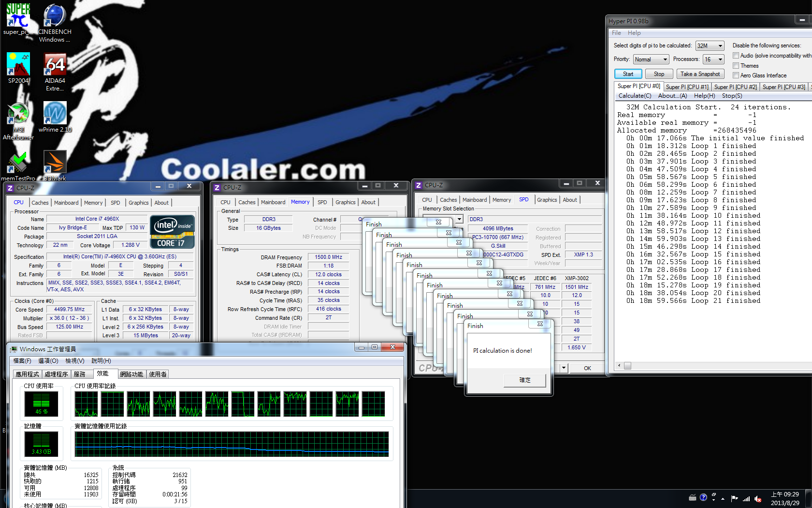This screenshot has width=812, height=508.
Task: Select the Super PI [CPU #3] tab
Action: 783,87
